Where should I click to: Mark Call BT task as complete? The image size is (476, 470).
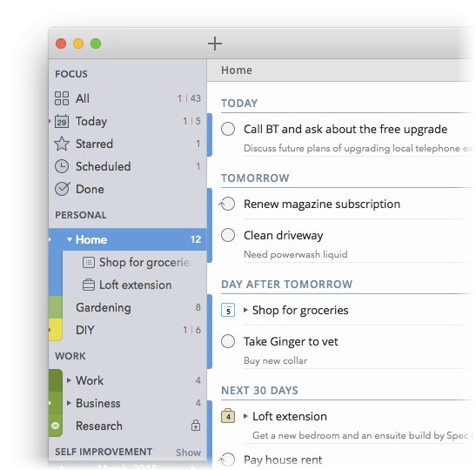point(228,129)
